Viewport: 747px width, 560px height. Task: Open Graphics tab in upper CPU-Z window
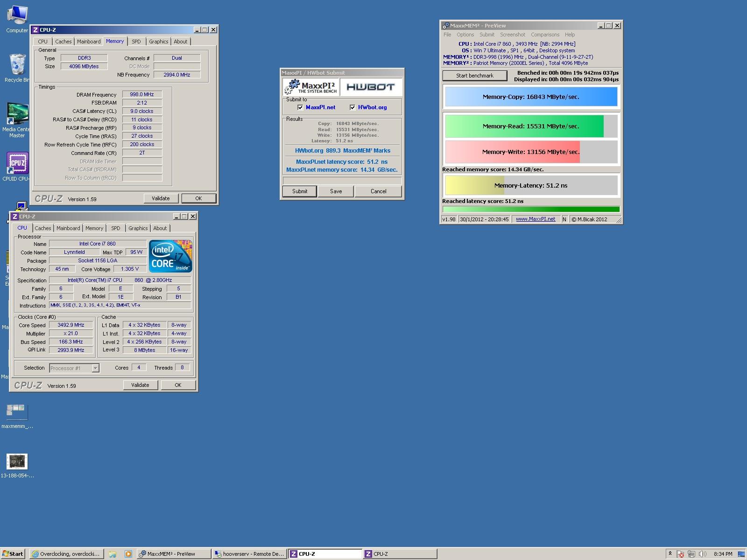click(159, 42)
